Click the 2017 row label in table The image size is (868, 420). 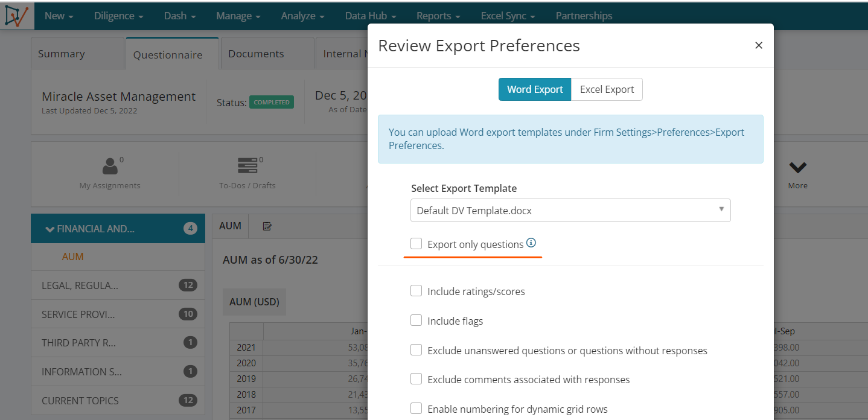coord(246,410)
